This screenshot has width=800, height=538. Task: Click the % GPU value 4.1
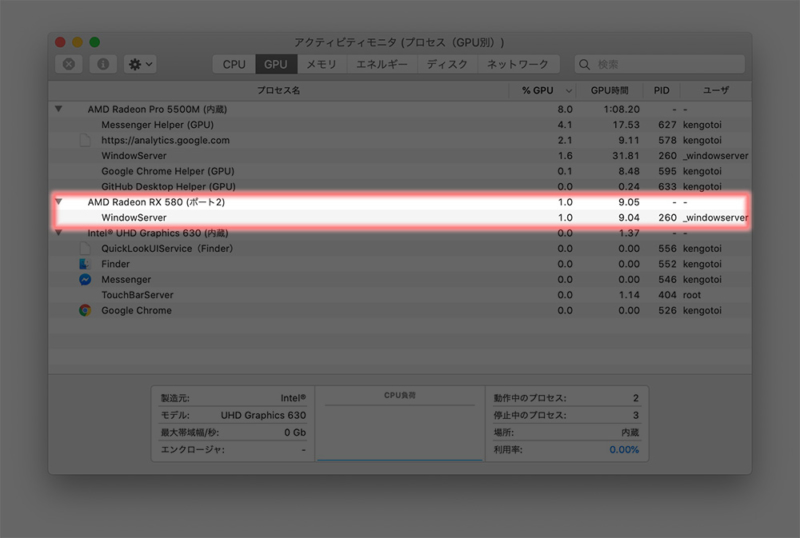coord(565,125)
